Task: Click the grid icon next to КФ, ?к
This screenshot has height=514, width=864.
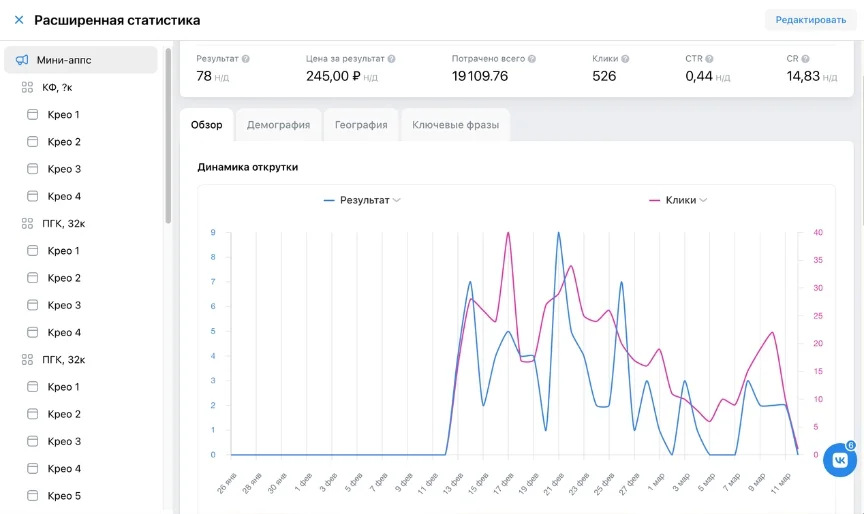Action: [x=27, y=87]
